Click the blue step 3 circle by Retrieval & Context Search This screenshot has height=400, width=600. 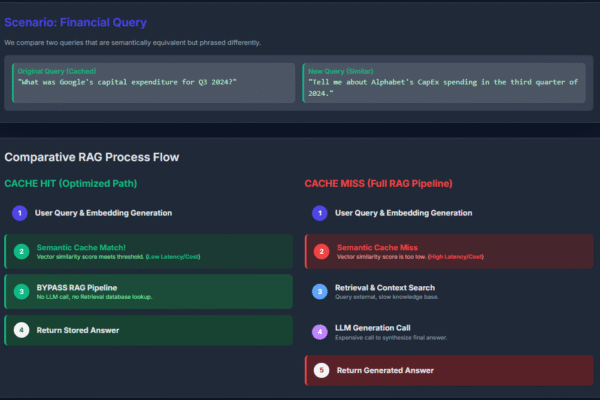[320, 291]
